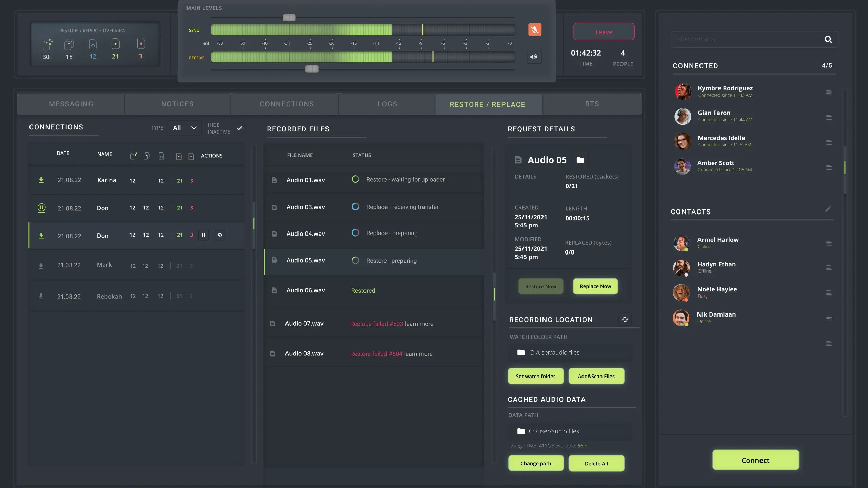
Task: Click the pause icon in selected Don row
Action: (203, 235)
